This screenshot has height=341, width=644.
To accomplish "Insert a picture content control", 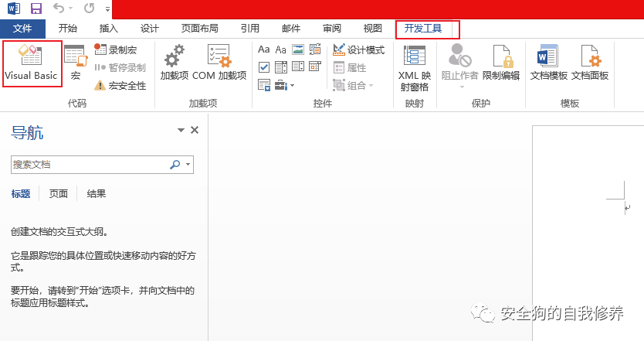I will click(x=298, y=49).
